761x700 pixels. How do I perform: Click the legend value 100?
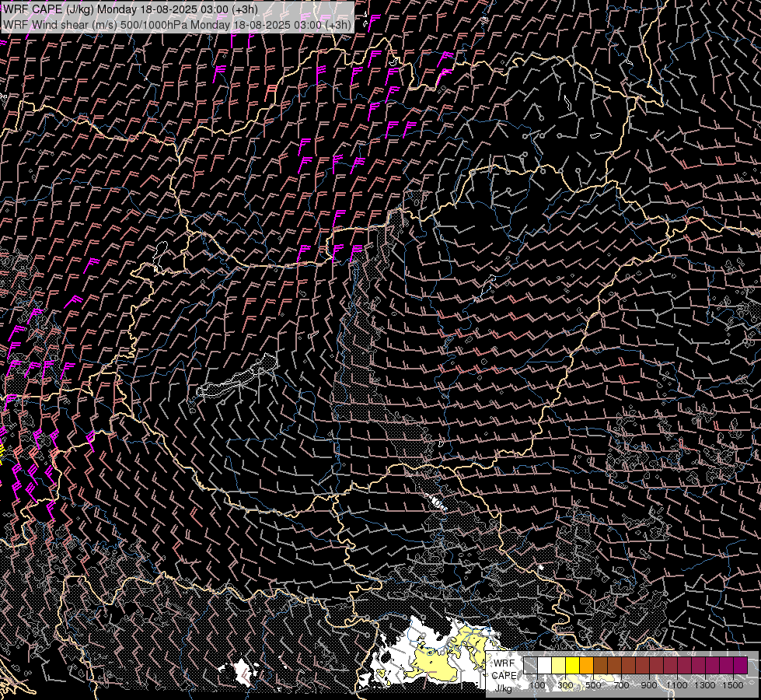[537, 685]
